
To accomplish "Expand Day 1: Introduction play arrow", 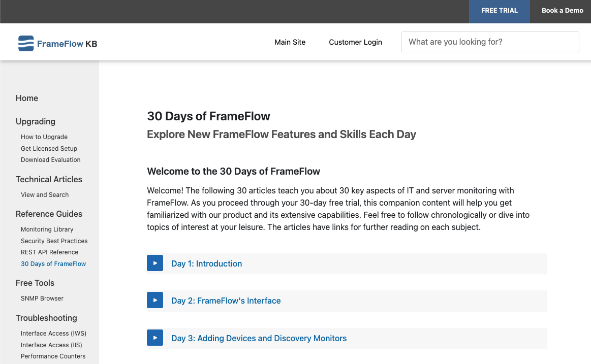I will point(155,263).
